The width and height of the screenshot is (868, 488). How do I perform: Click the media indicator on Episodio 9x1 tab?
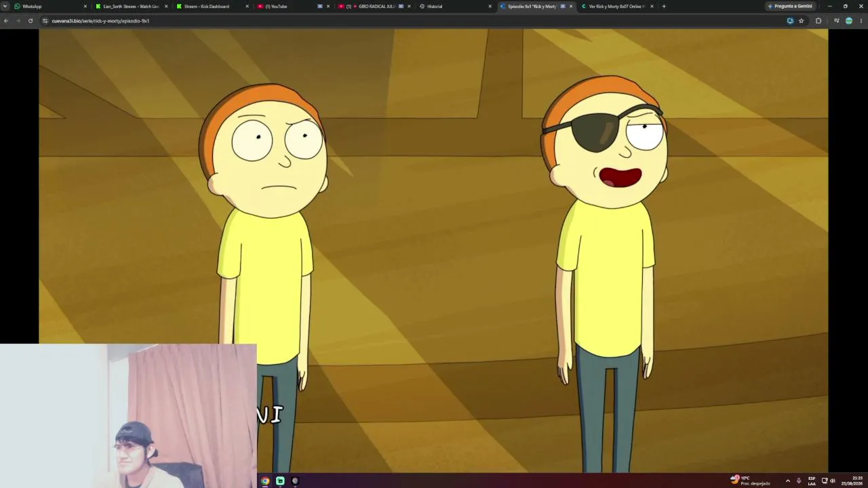[563, 6]
